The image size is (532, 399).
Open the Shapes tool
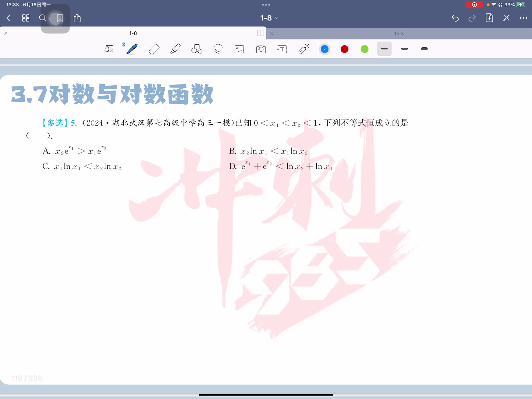(x=196, y=49)
